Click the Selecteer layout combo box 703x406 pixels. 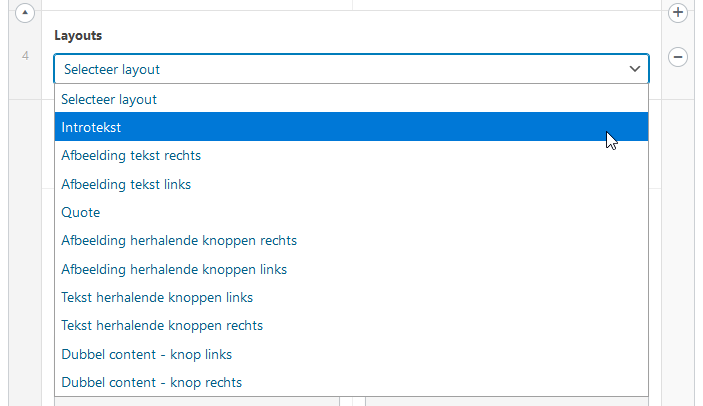pos(352,69)
